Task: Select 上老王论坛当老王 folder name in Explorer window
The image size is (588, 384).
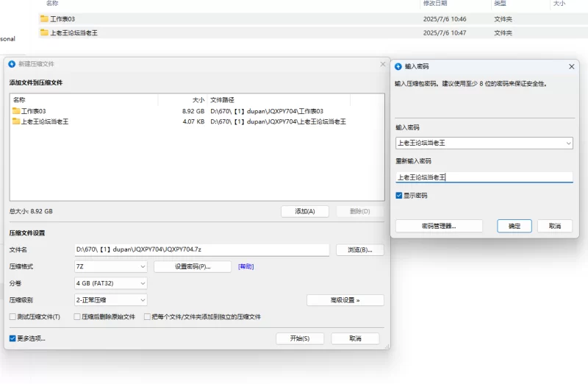Action: (74, 32)
